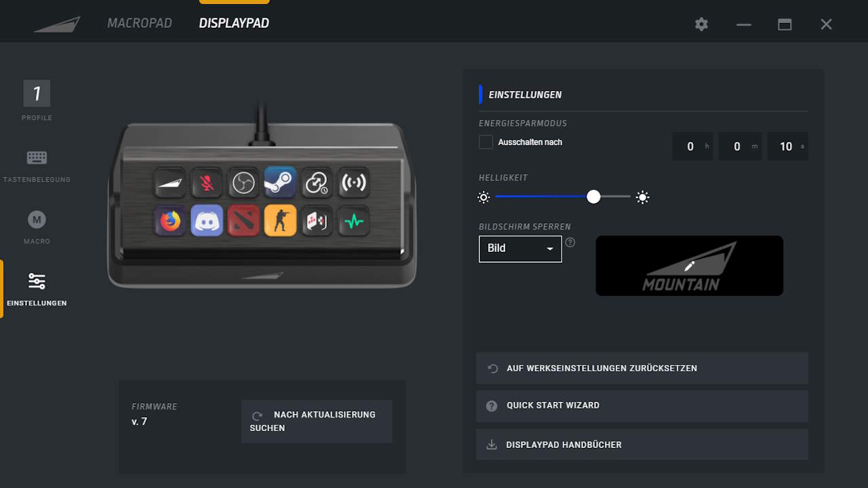Click the Steam key on the DisplayPad

click(x=280, y=182)
